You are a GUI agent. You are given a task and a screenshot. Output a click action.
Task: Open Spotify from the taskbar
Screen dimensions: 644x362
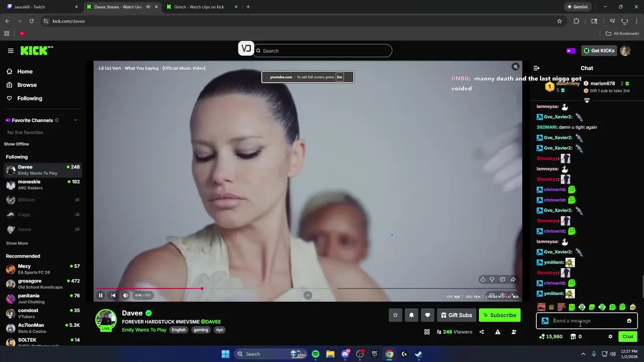315,354
